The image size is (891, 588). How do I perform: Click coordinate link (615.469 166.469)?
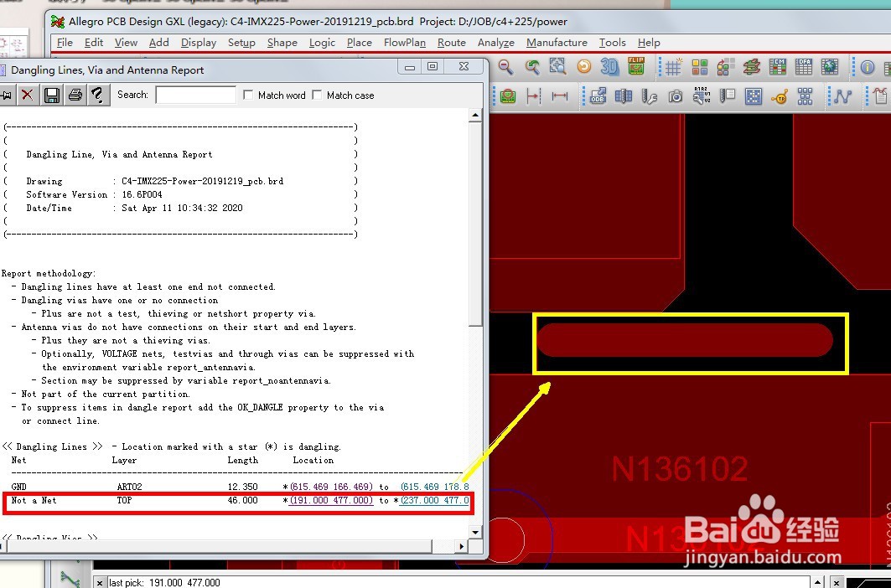pos(331,487)
